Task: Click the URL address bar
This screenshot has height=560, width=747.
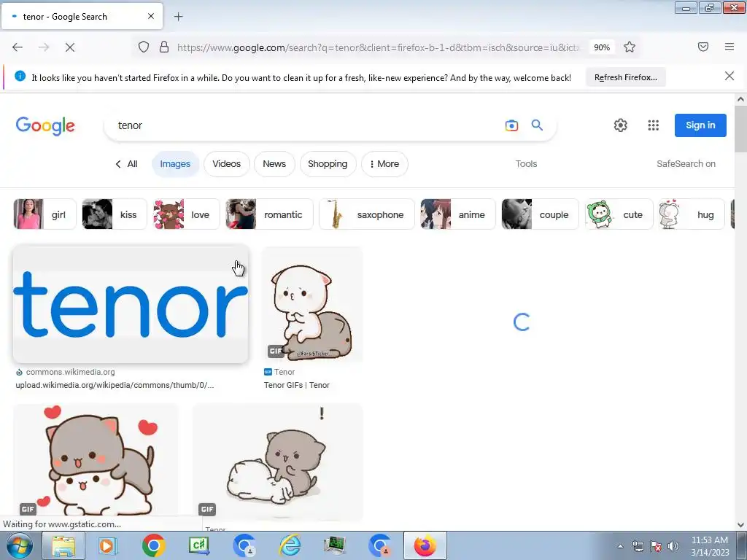Action: (377, 47)
